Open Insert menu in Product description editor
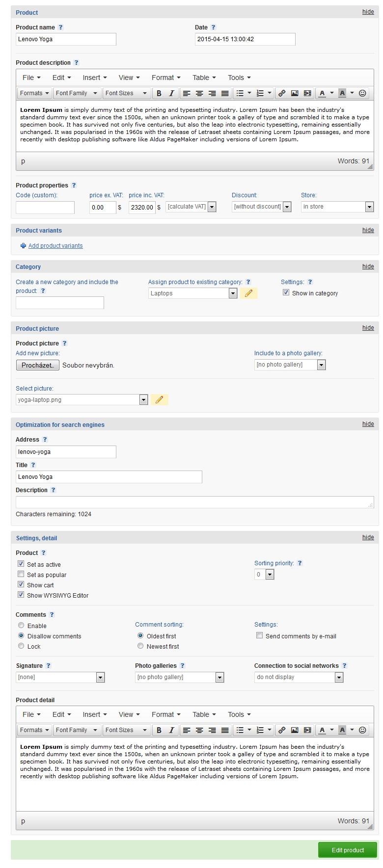 (x=94, y=78)
